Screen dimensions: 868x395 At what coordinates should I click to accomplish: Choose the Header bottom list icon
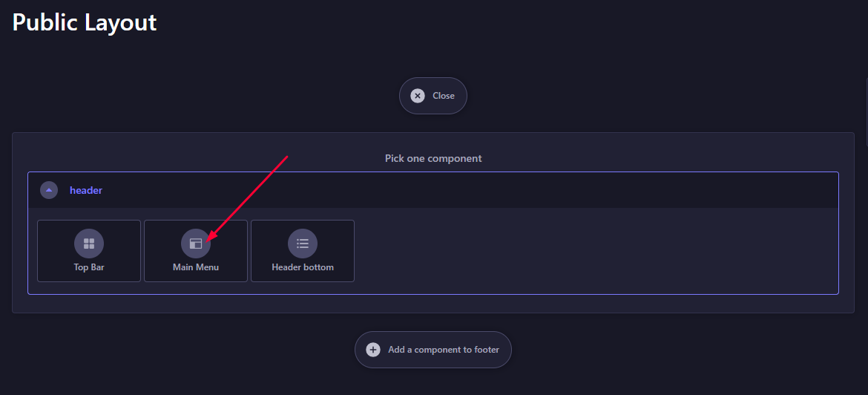[303, 244]
